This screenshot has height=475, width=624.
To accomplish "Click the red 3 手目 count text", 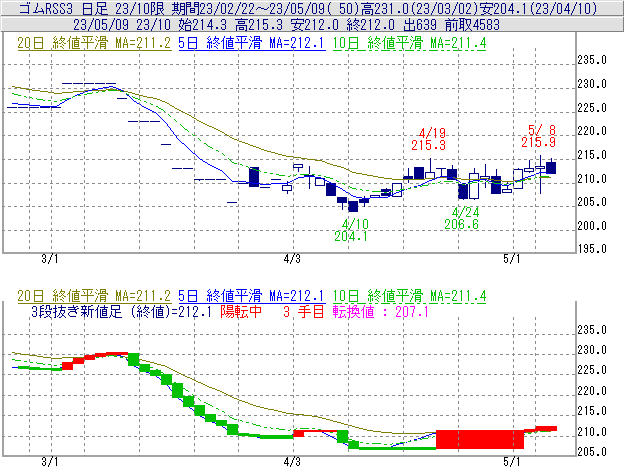I will click(304, 311).
